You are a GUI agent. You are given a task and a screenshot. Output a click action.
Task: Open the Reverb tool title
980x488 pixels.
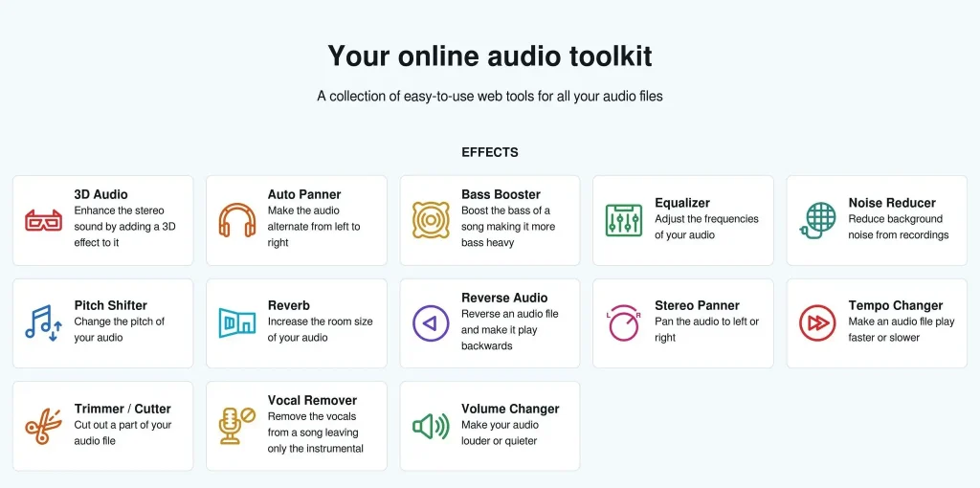289,305
